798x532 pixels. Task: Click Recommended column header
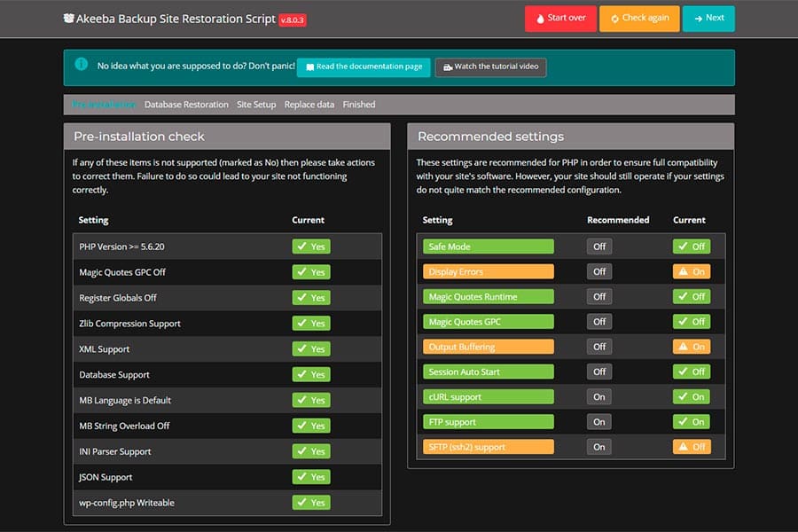pos(618,220)
